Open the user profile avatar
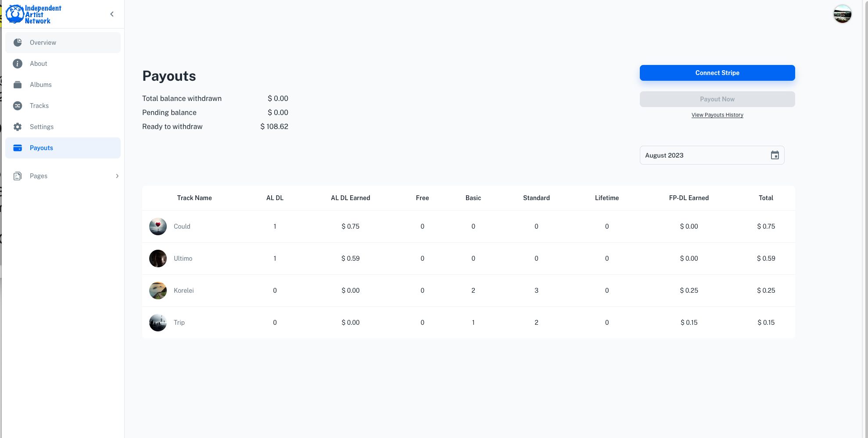The width and height of the screenshot is (868, 438). coord(842,14)
